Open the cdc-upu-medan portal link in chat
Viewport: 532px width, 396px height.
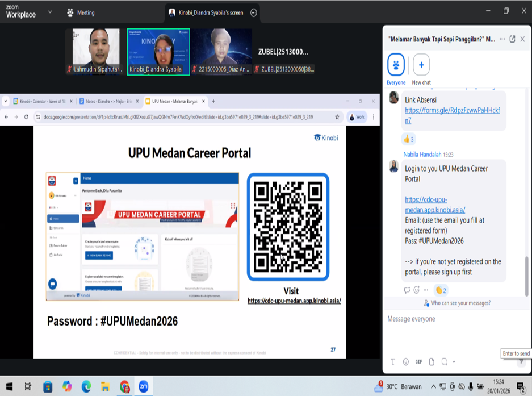click(x=434, y=205)
